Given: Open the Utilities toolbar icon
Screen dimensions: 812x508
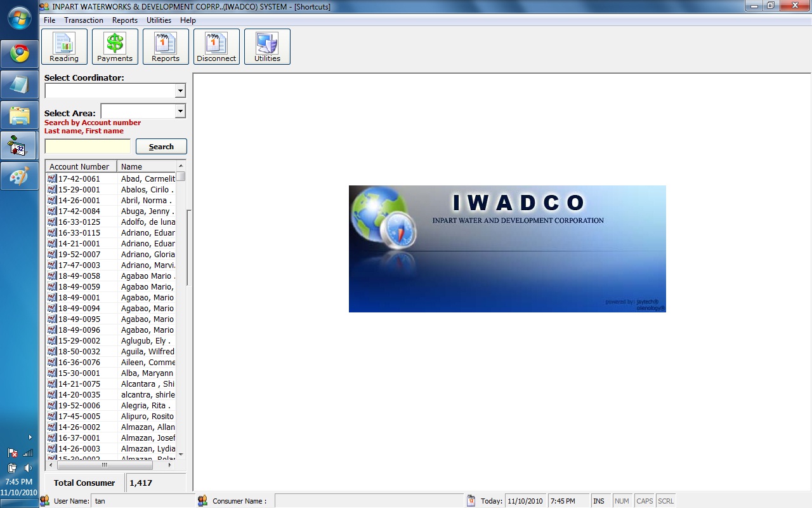Looking at the screenshot, I should [267, 46].
